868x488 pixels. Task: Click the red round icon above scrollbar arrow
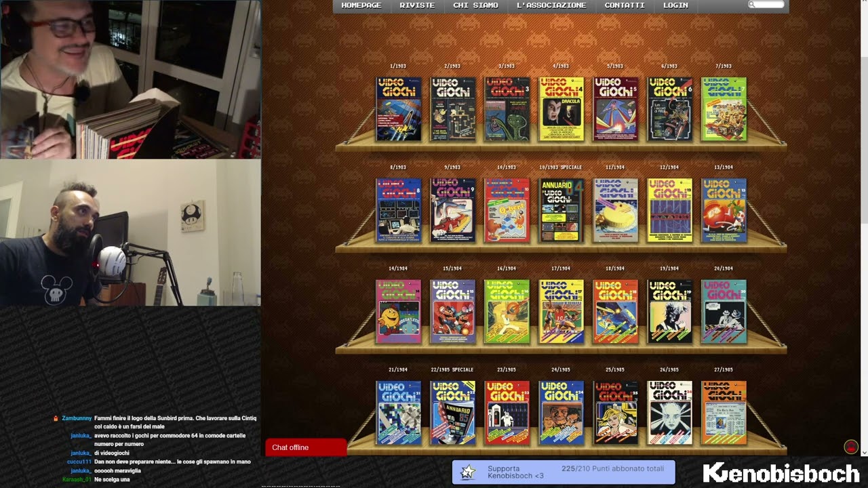[x=851, y=446]
